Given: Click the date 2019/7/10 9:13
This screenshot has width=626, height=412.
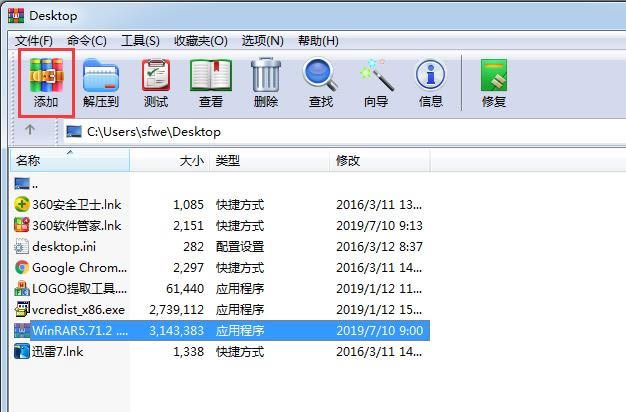Looking at the screenshot, I should coord(379,226).
